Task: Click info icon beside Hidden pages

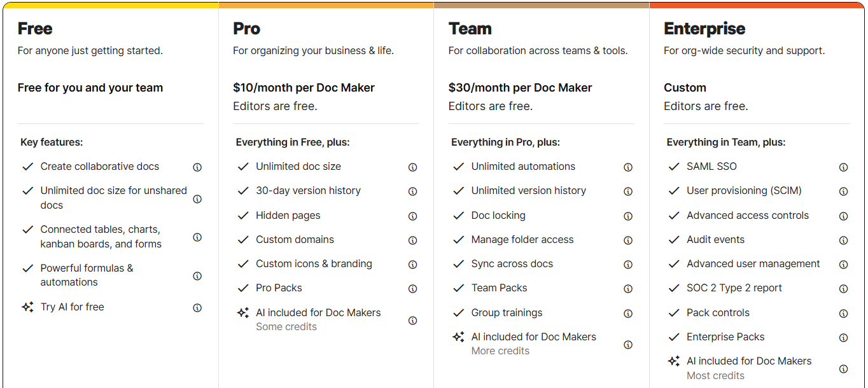Action: coord(412,216)
